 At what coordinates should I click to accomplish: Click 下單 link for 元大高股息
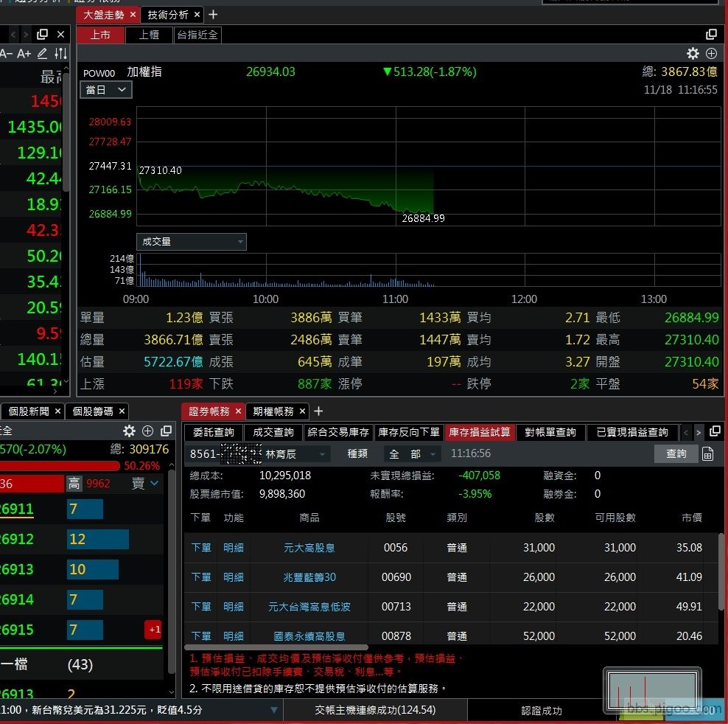click(x=201, y=548)
